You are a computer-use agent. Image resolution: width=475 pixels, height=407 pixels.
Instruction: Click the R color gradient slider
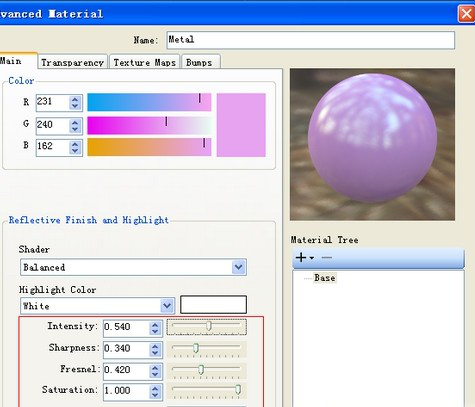tap(149, 102)
